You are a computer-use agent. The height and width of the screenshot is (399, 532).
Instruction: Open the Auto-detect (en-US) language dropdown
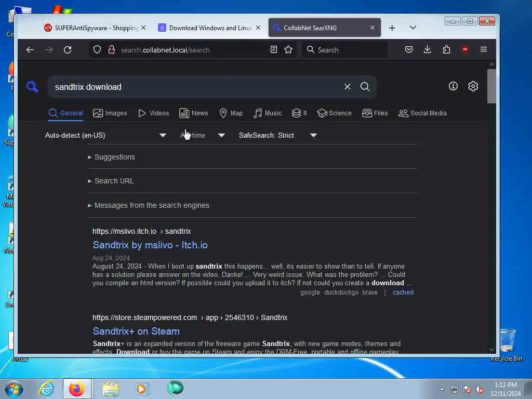[x=105, y=135]
